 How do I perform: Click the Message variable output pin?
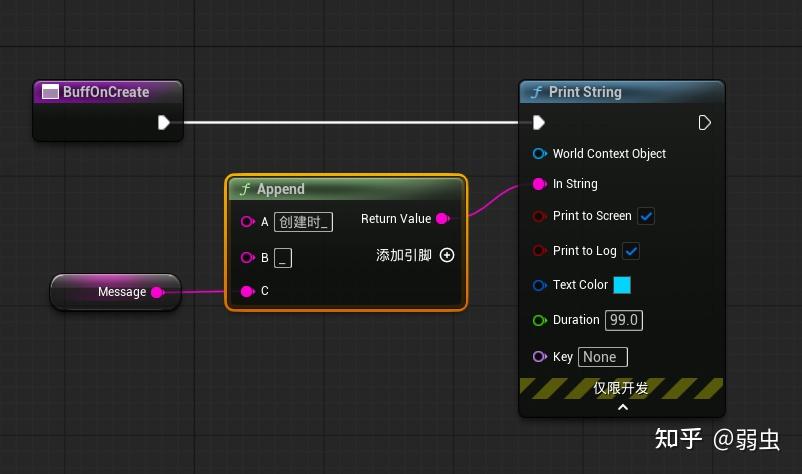158,292
